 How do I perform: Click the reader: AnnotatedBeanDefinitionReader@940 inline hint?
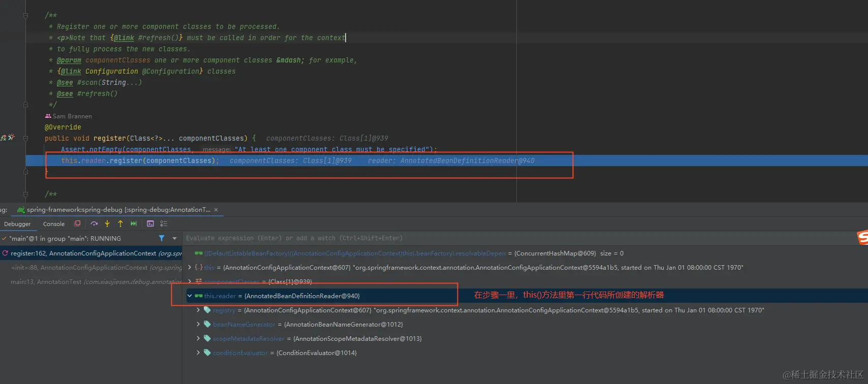pos(451,161)
